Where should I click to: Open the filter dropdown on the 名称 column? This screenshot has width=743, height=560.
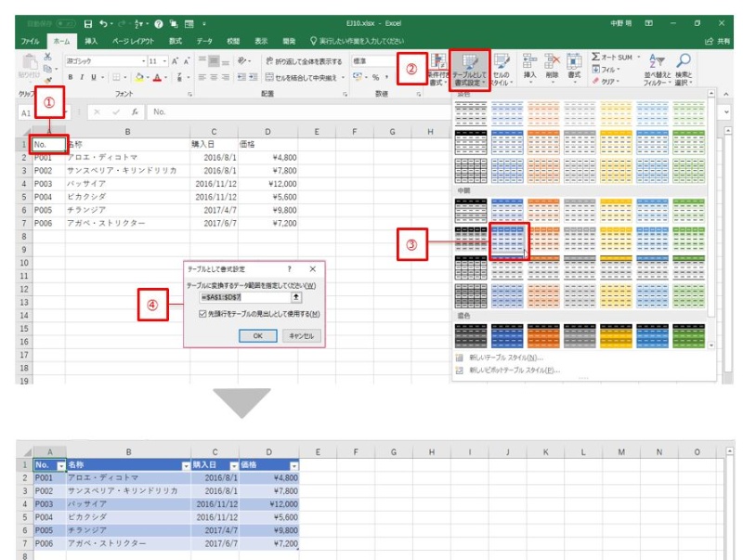point(186,467)
